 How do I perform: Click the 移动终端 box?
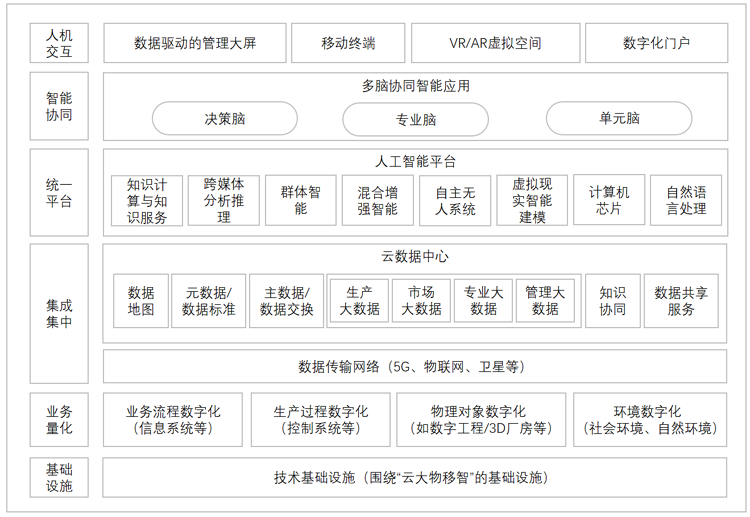[348, 43]
